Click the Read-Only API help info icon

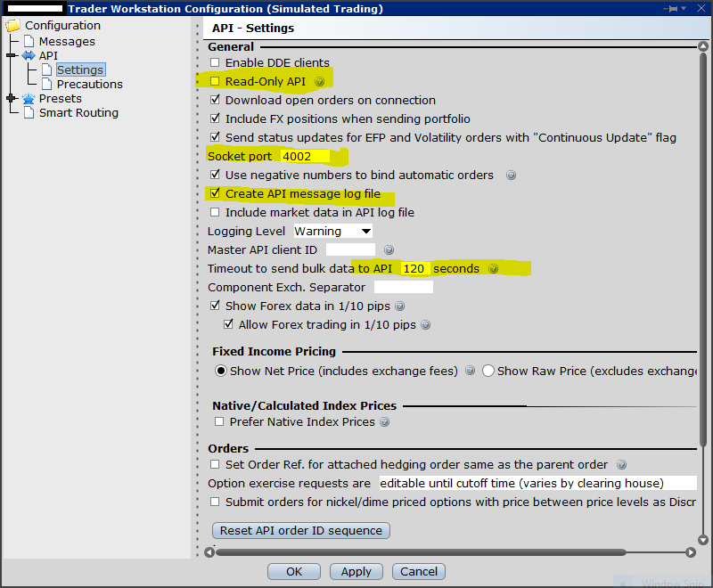[320, 82]
